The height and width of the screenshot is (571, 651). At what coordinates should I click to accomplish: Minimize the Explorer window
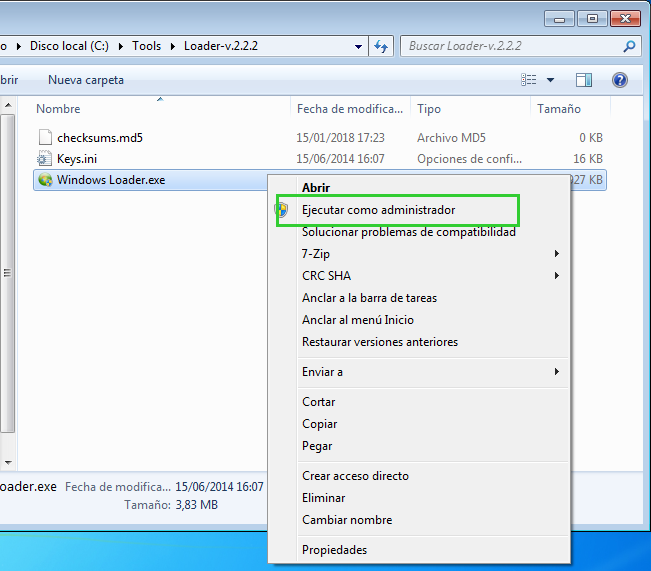(x=559, y=19)
